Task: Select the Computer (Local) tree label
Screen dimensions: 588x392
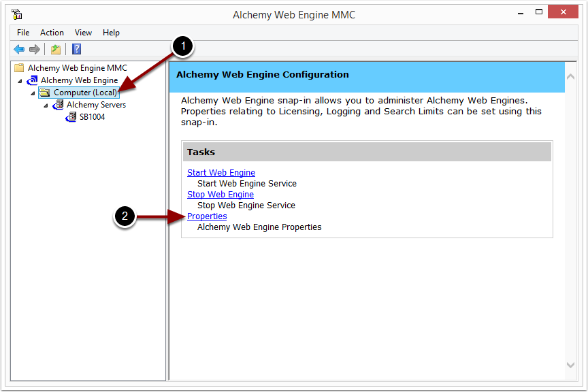Action: [x=86, y=93]
